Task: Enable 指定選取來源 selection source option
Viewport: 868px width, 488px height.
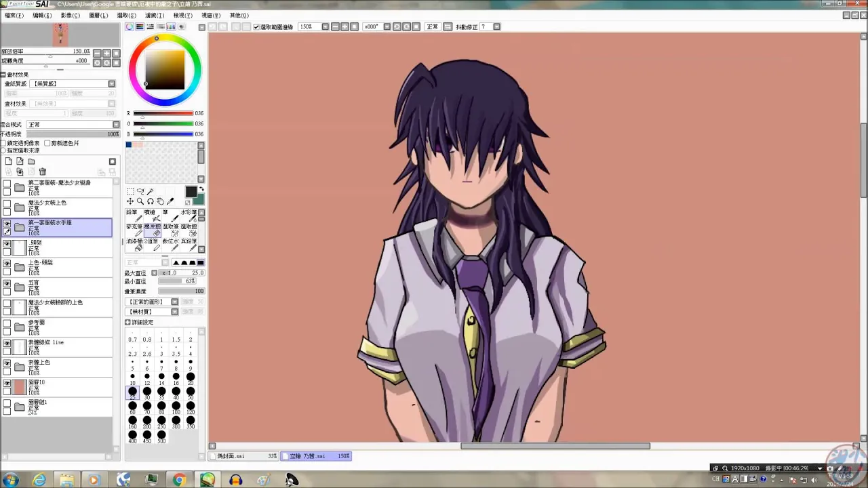Action: (x=3, y=150)
